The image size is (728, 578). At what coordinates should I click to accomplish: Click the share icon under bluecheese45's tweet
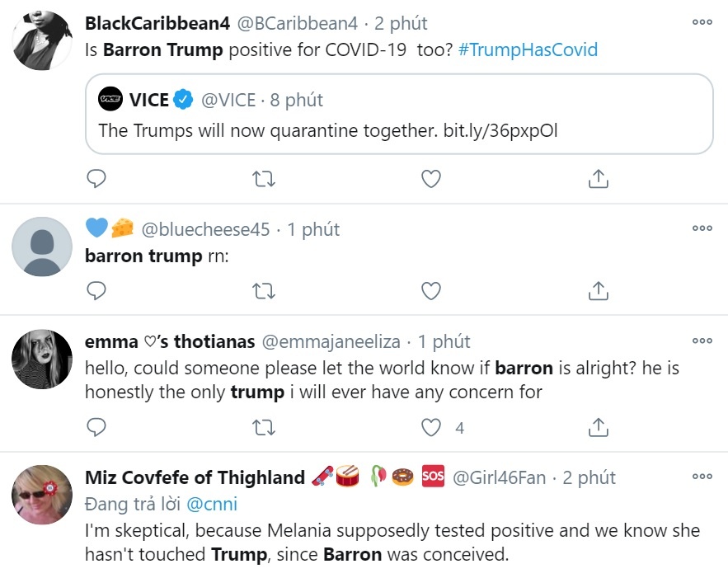(598, 290)
